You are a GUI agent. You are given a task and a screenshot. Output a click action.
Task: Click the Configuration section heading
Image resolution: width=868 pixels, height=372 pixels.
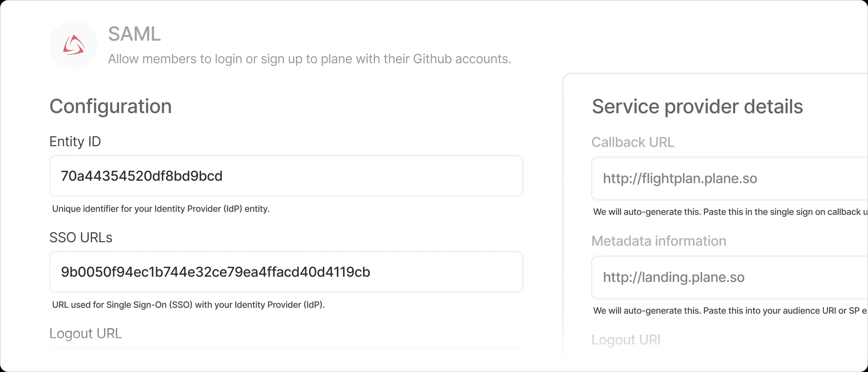click(x=111, y=107)
